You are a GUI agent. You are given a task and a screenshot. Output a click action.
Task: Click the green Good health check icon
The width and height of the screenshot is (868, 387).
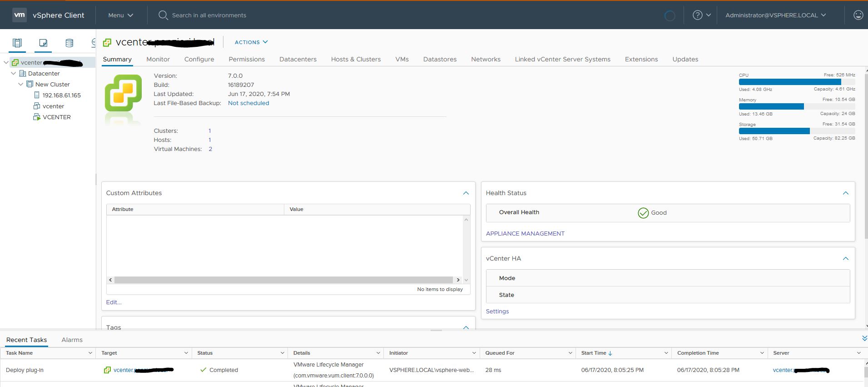click(643, 213)
